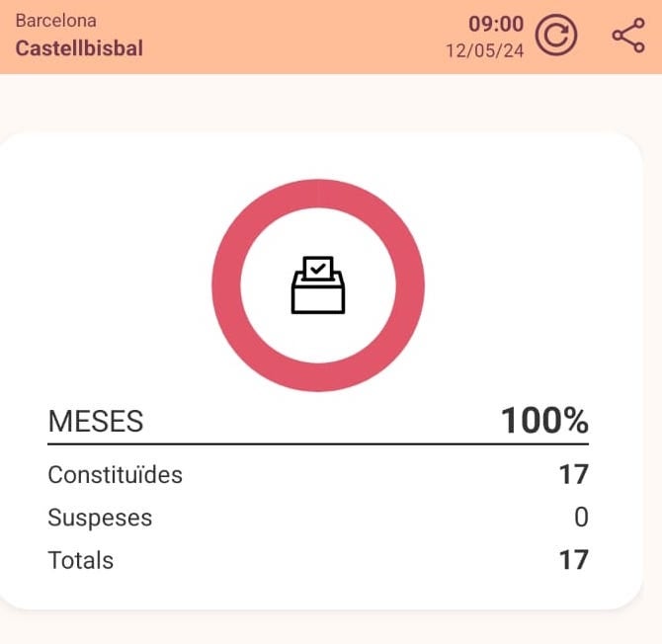Tap the 09:00 update time
This screenshot has height=644, width=662.
496,24
